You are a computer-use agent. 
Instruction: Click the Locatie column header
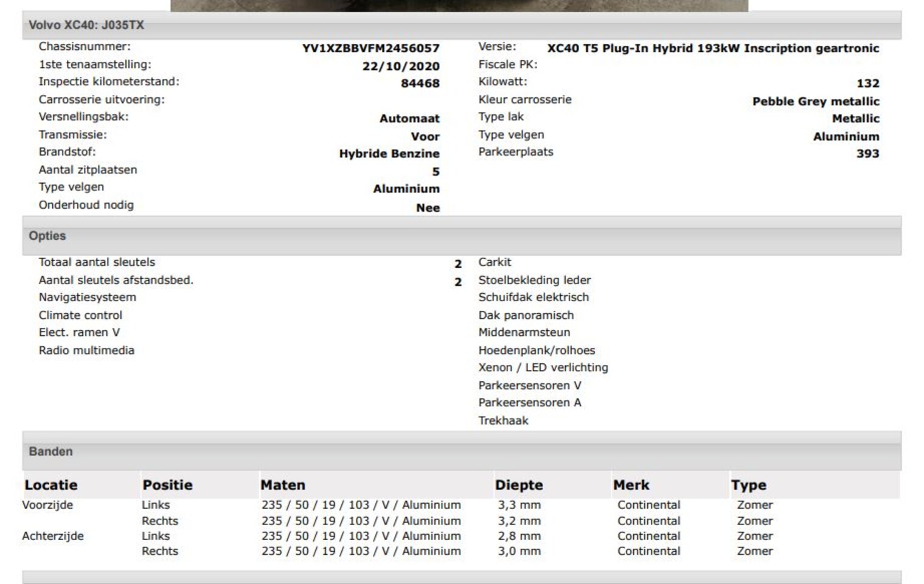[x=51, y=485]
